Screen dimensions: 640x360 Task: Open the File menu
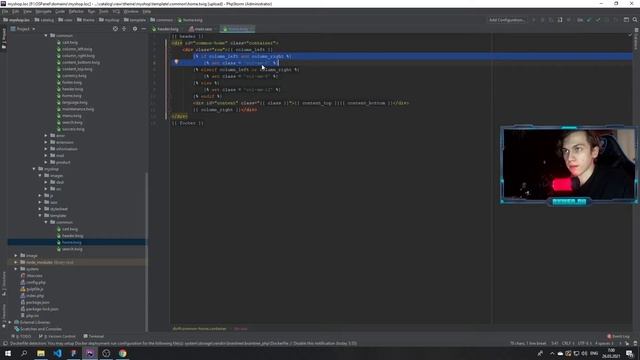(x=5, y=11)
